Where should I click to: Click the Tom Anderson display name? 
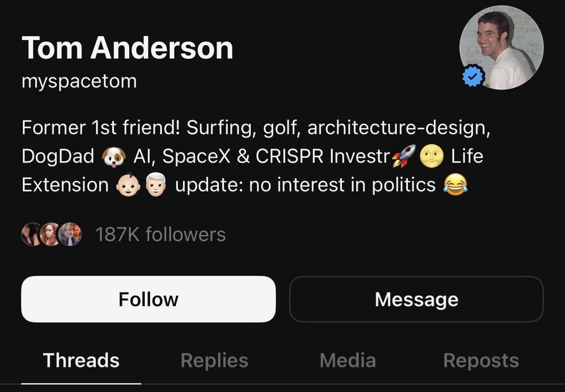(x=127, y=48)
